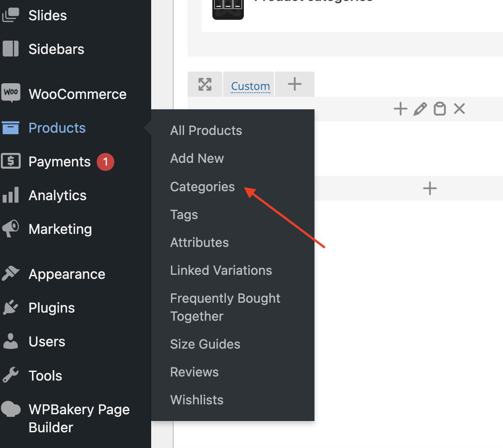Open Categories in Products submenu
The image size is (503, 448).
[x=202, y=187]
